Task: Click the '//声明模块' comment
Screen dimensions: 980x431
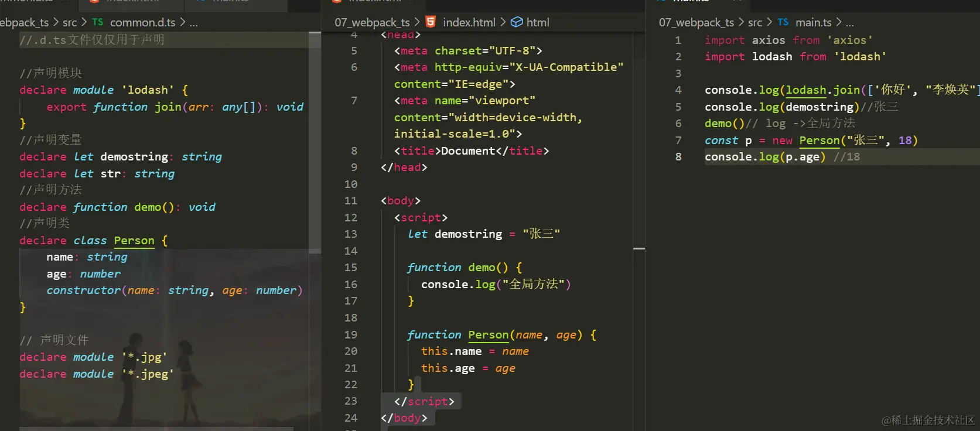Action: pyautogui.click(x=50, y=73)
